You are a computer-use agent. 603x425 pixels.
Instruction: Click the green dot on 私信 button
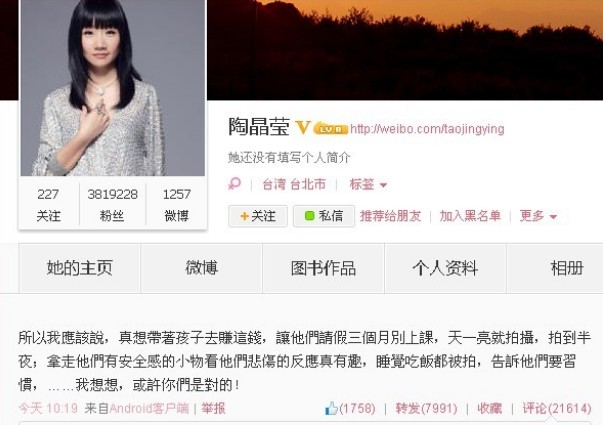(x=309, y=216)
